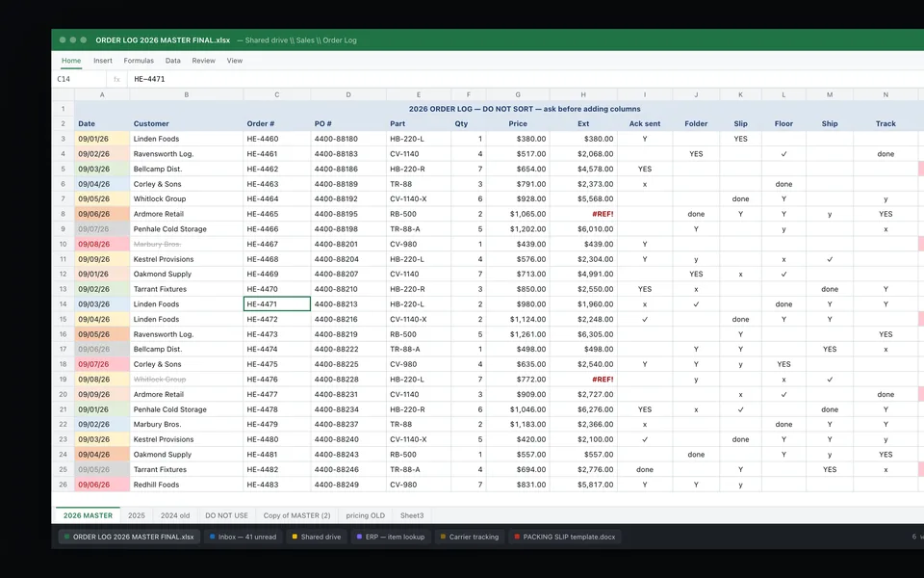
Task: Open the View ribbon tab
Action: click(235, 61)
